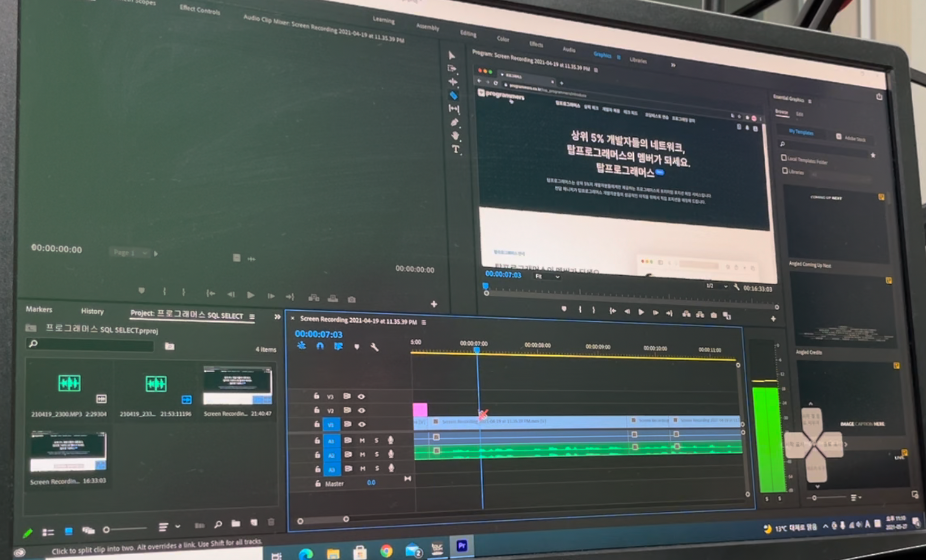Screen dimensions: 926x560
Task: Open the Project panel menu
Action: [252, 317]
